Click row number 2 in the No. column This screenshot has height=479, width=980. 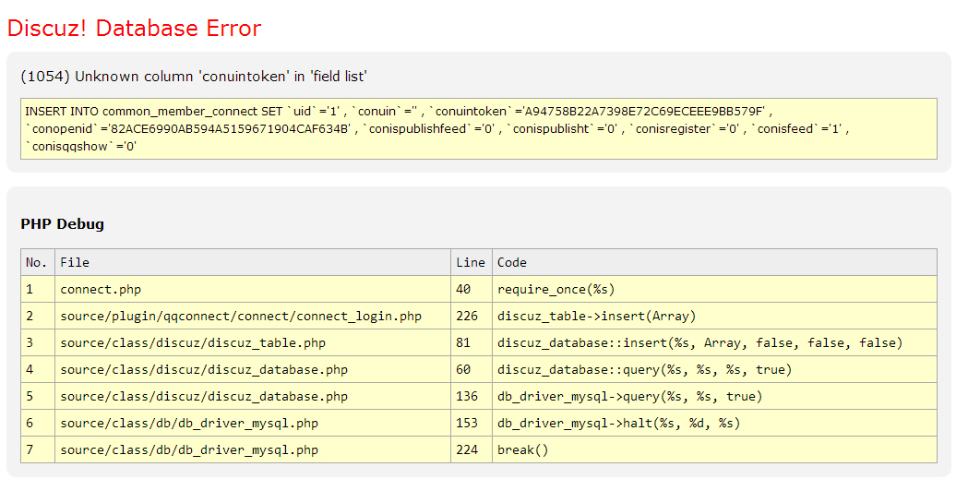tap(38, 317)
